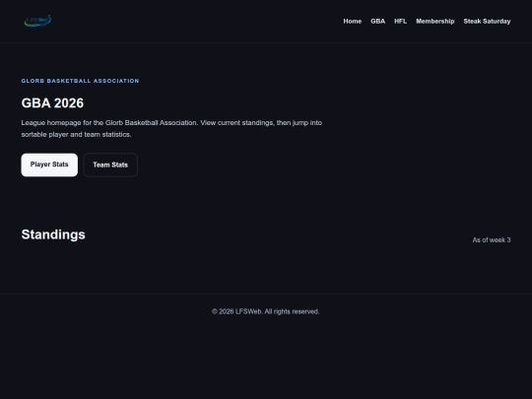The height and width of the screenshot is (399, 532).
Task: Click the 'As of week 3' label
Action: [x=492, y=239]
